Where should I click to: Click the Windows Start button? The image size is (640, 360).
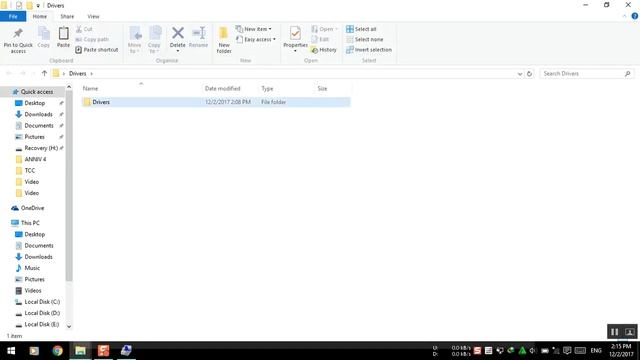[11, 351]
